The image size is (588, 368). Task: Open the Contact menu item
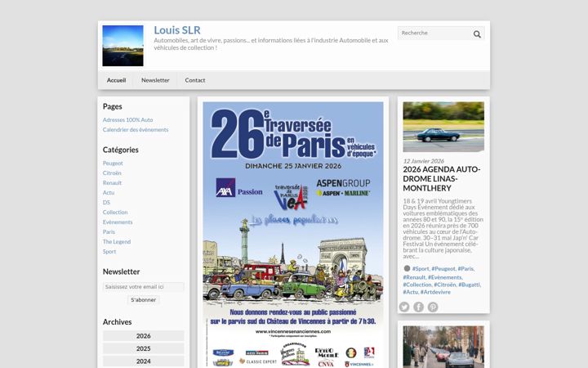pos(195,80)
